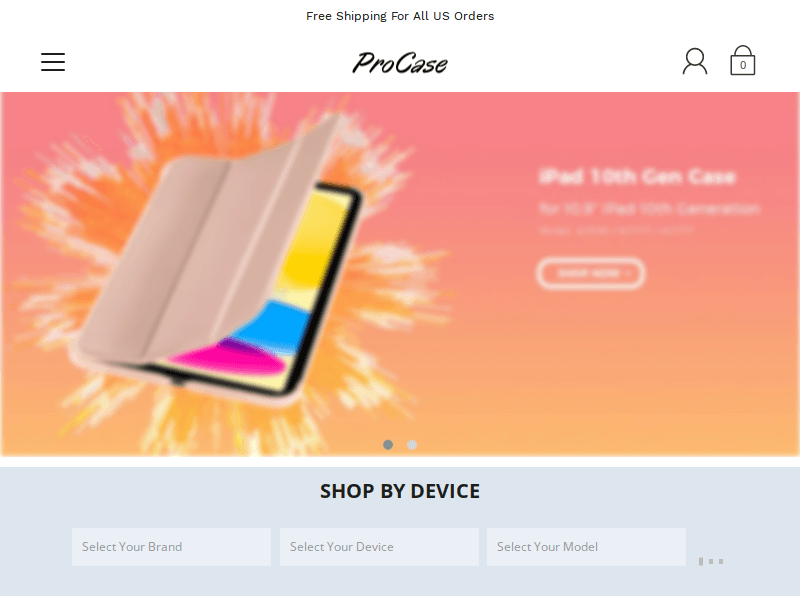Click the Free Shipping announcement bar text
Screen dimensions: 800x600
point(400,16)
